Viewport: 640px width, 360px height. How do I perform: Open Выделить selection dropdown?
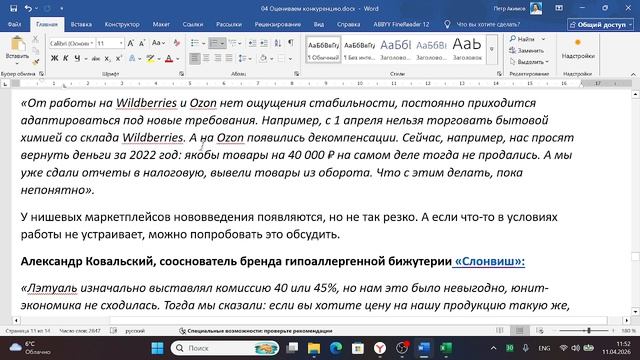[x=529, y=62]
